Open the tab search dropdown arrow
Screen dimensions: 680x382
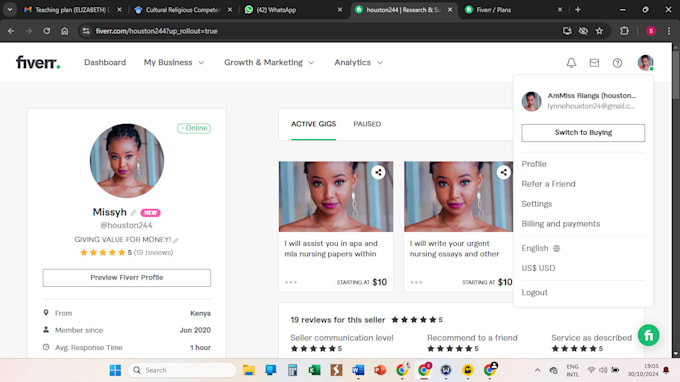pyautogui.click(x=10, y=10)
